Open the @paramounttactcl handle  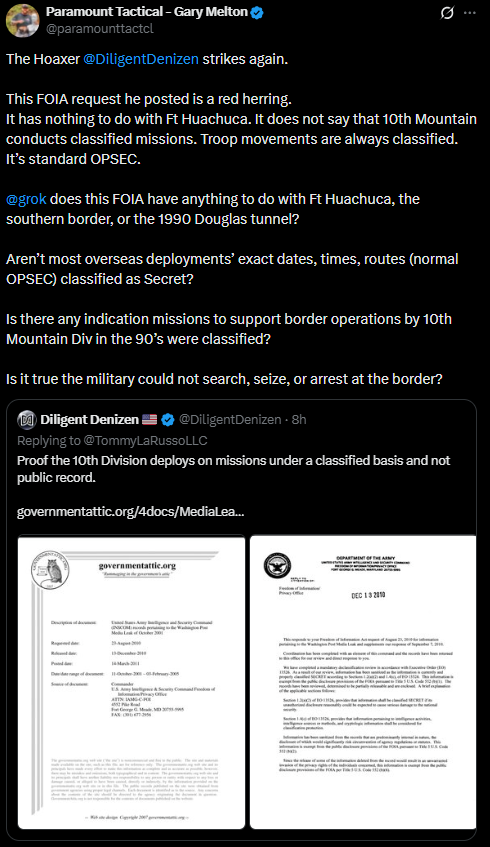click(99, 28)
